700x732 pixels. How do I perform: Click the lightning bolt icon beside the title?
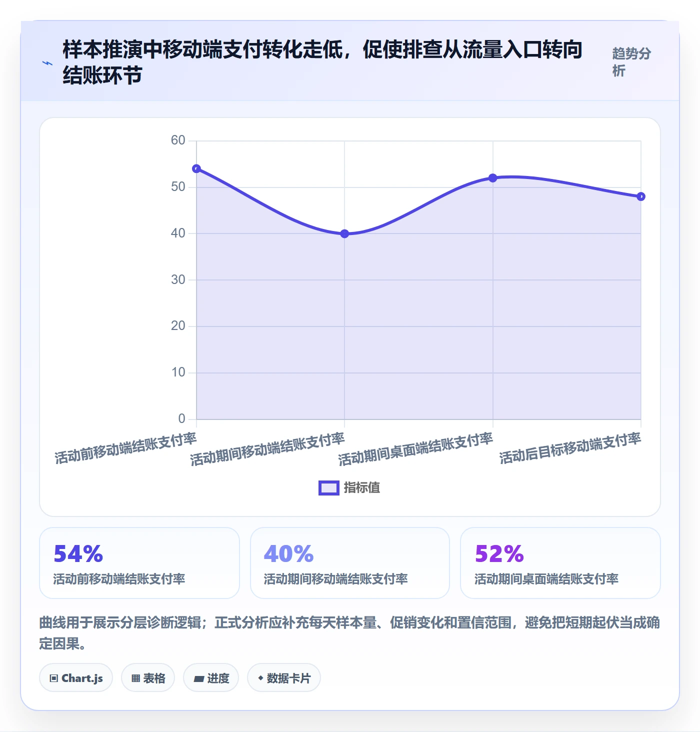(x=47, y=63)
